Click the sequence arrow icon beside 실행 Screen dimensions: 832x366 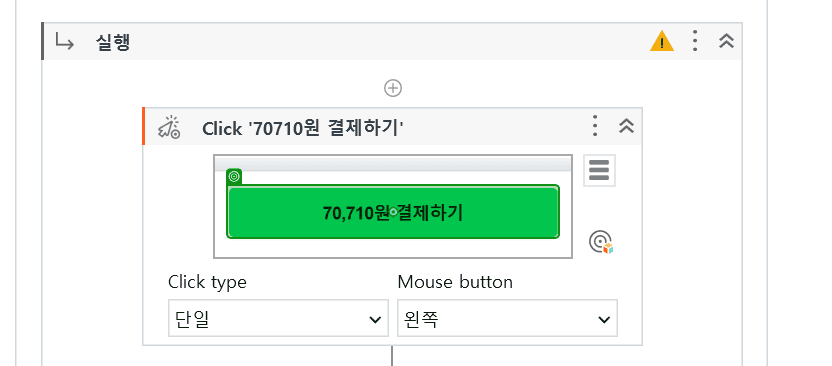pos(65,41)
